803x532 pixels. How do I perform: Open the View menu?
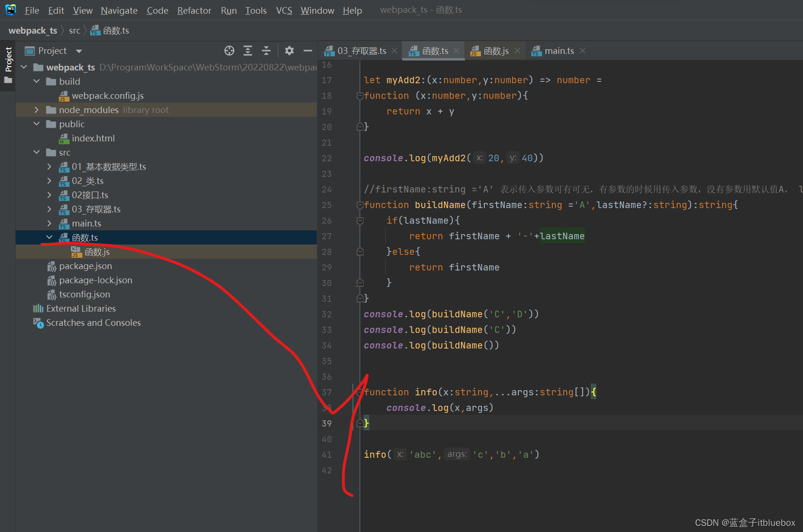click(83, 10)
